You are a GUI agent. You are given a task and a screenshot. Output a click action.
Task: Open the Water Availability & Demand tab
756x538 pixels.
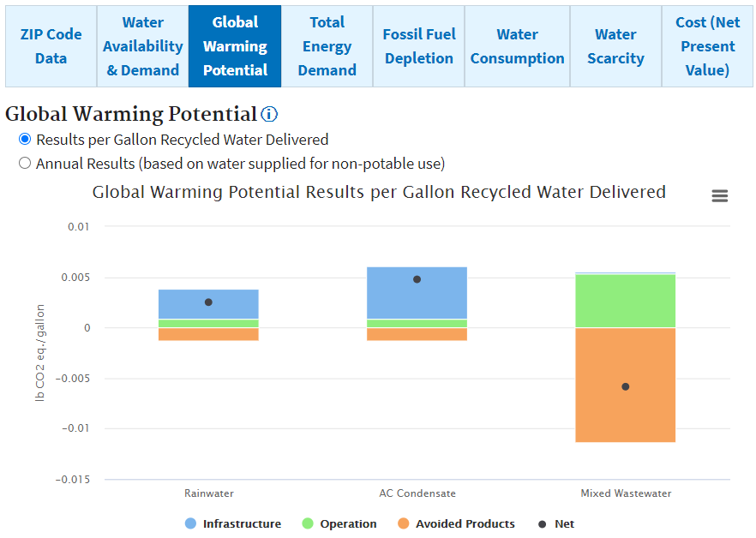[x=143, y=46]
